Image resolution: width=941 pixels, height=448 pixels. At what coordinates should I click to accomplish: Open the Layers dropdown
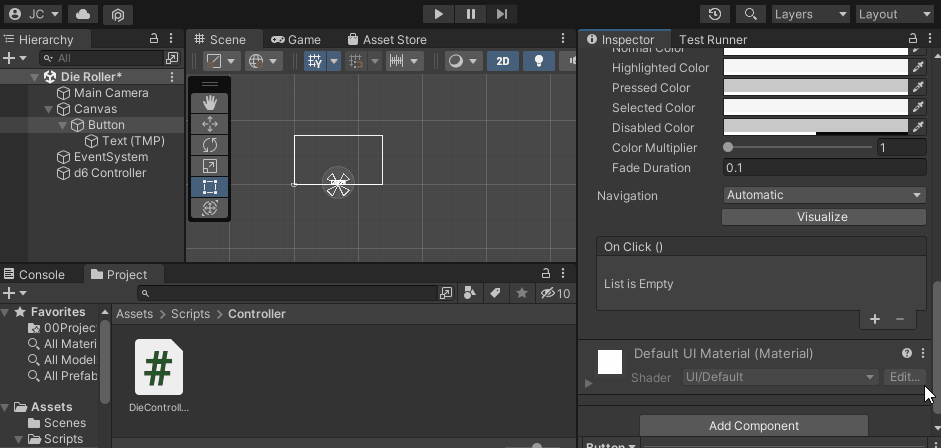point(810,14)
